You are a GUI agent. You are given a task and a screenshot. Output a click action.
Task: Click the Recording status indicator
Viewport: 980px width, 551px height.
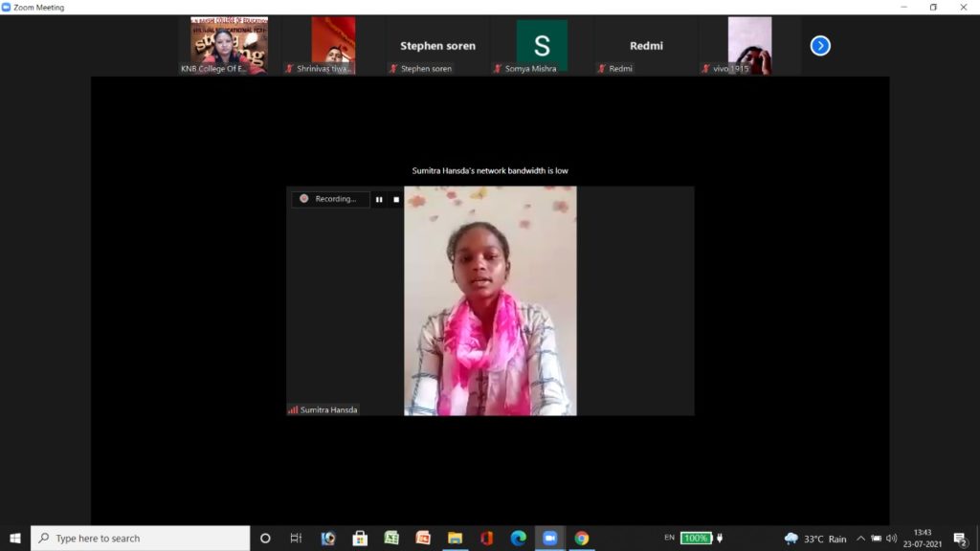point(330,199)
